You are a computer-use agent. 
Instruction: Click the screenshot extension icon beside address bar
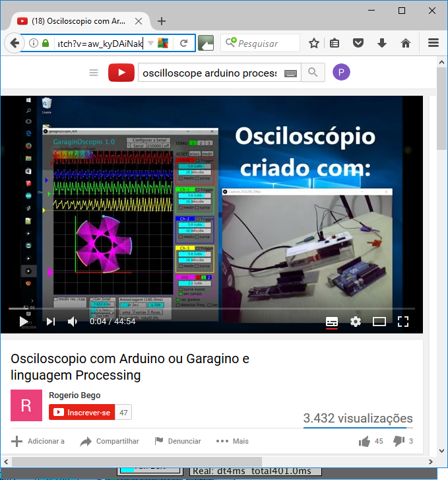(206, 43)
